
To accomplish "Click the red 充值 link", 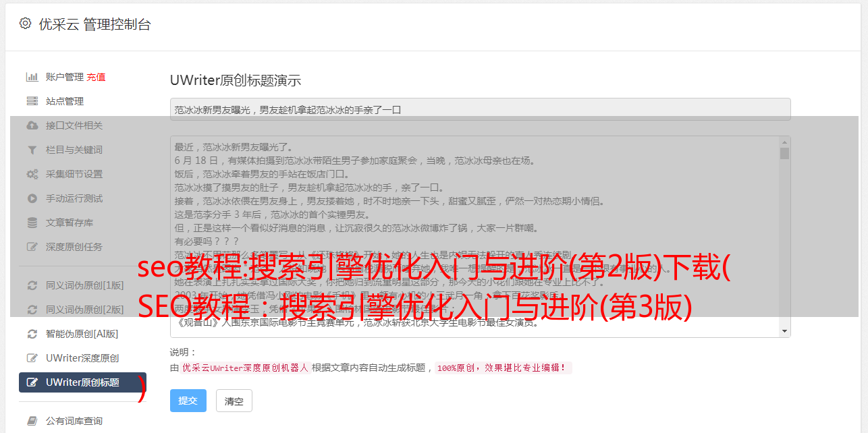I will (x=96, y=77).
